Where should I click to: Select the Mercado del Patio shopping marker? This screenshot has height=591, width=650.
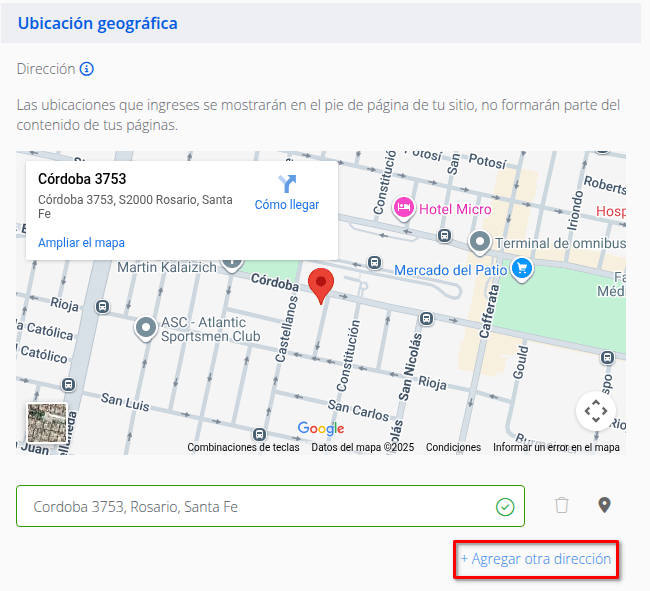(522, 269)
